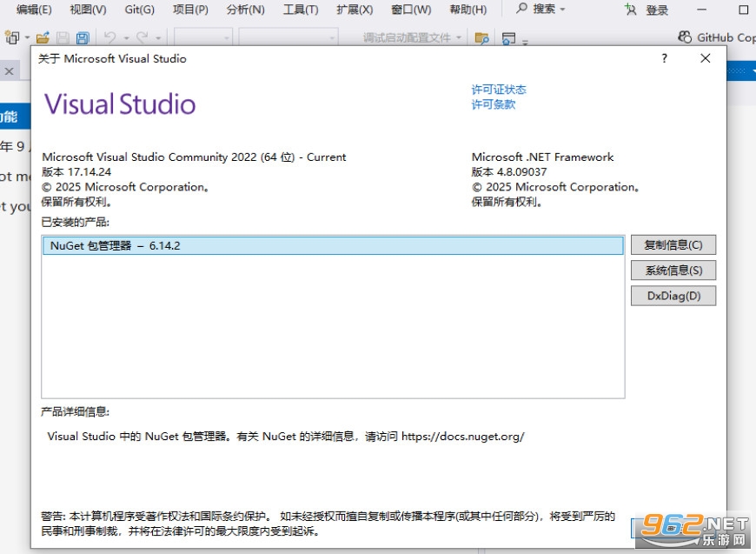Click the New Project icon in toolbar
Screen dimensions: 756x554
pos(11,37)
